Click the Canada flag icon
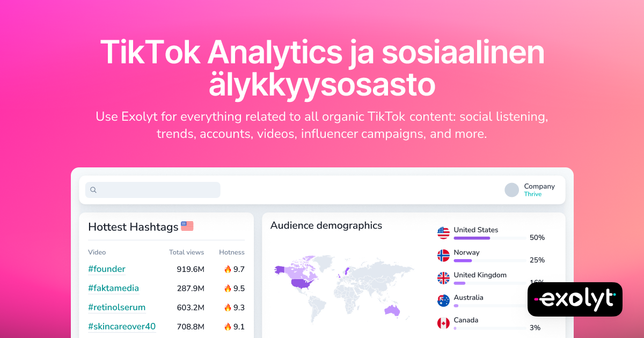644x338 pixels. (443, 323)
